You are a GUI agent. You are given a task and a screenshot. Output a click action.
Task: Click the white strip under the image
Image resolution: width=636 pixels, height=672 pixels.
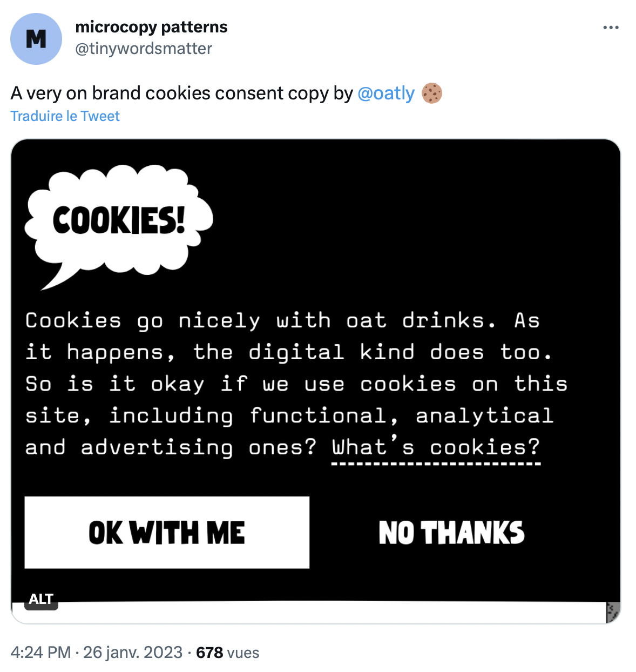[324, 613]
